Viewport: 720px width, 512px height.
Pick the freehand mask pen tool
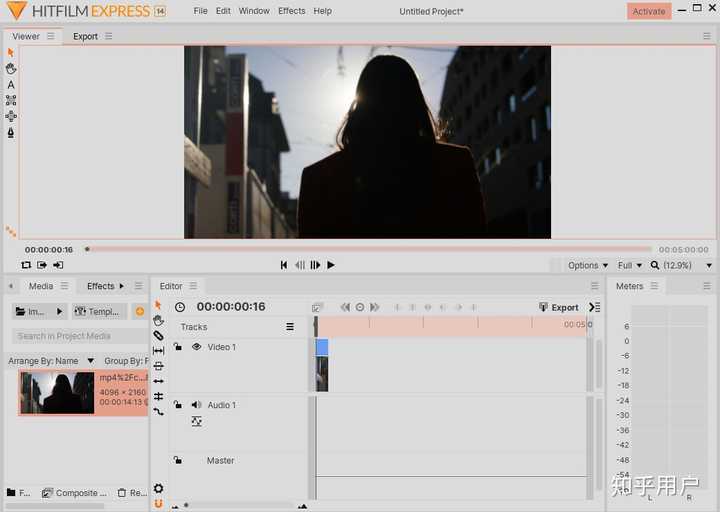11,132
